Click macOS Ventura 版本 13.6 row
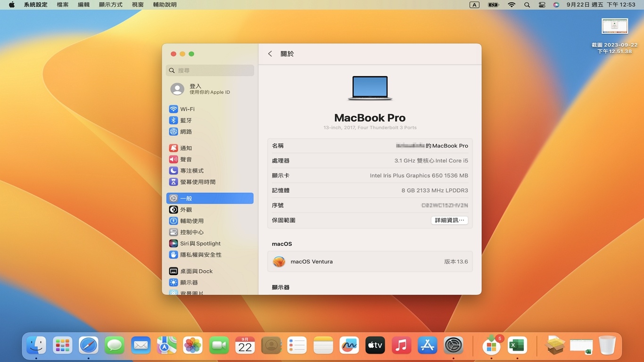The image size is (644, 362). [x=370, y=262]
